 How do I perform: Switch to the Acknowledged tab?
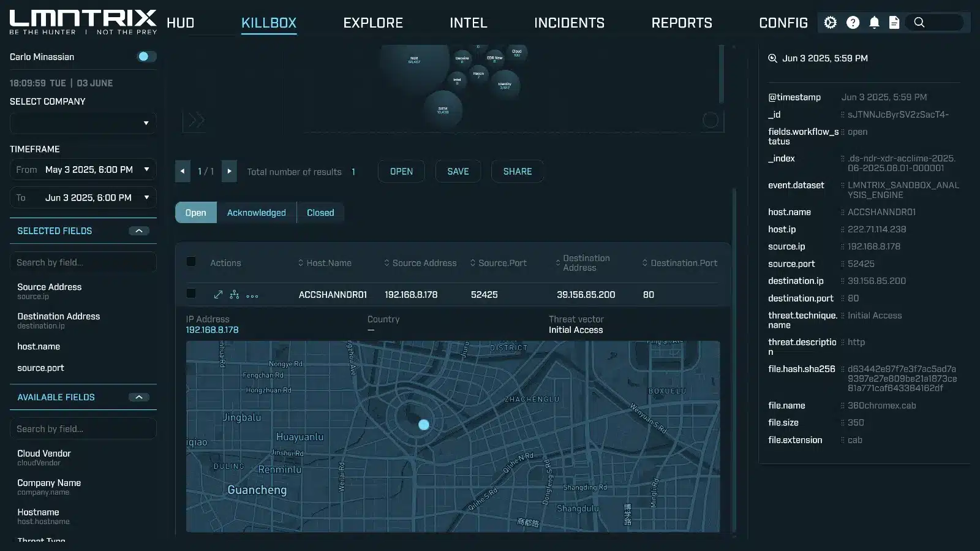(x=257, y=213)
